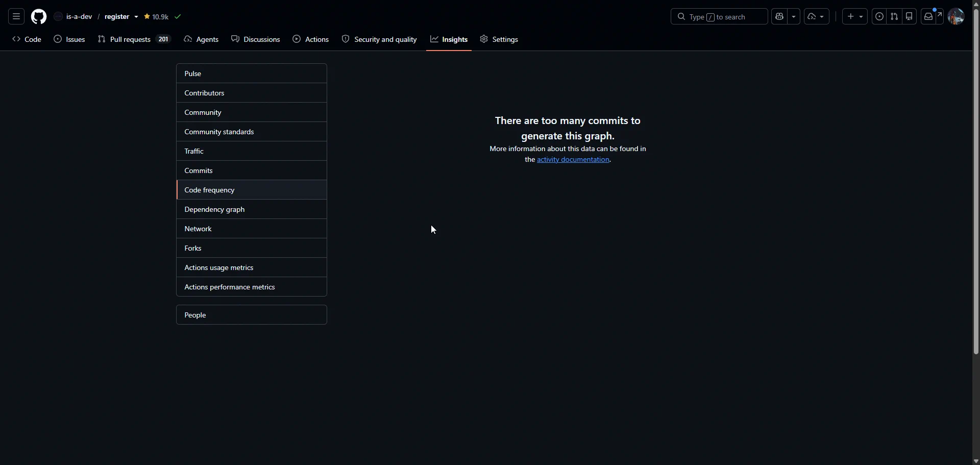Open Dependency graph in sidebar
This screenshot has width=980, height=465.
click(252, 209)
